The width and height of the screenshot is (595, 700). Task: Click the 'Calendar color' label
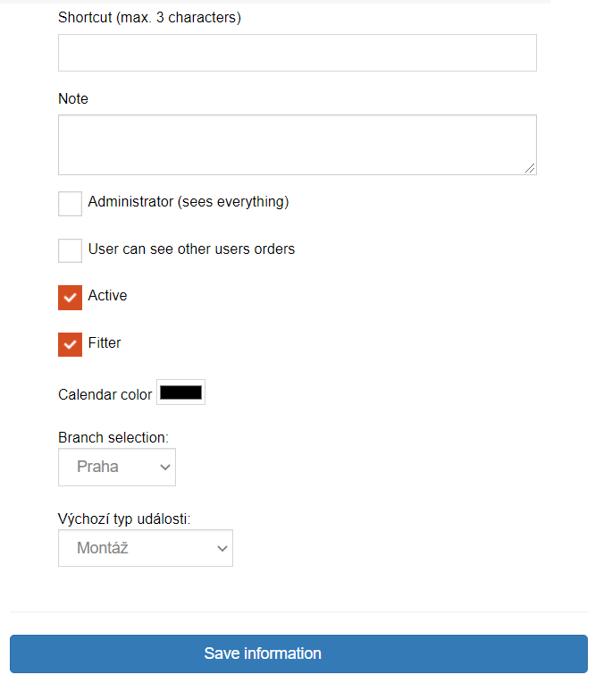(105, 394)
